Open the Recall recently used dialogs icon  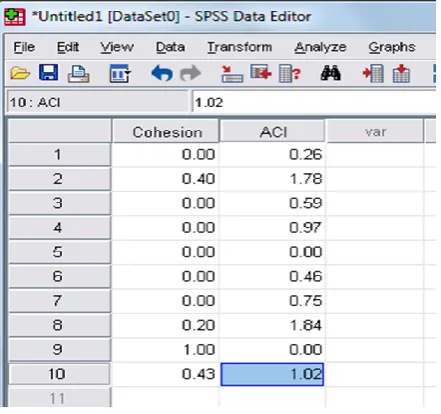pyautogui.click(x=119, y=73)
